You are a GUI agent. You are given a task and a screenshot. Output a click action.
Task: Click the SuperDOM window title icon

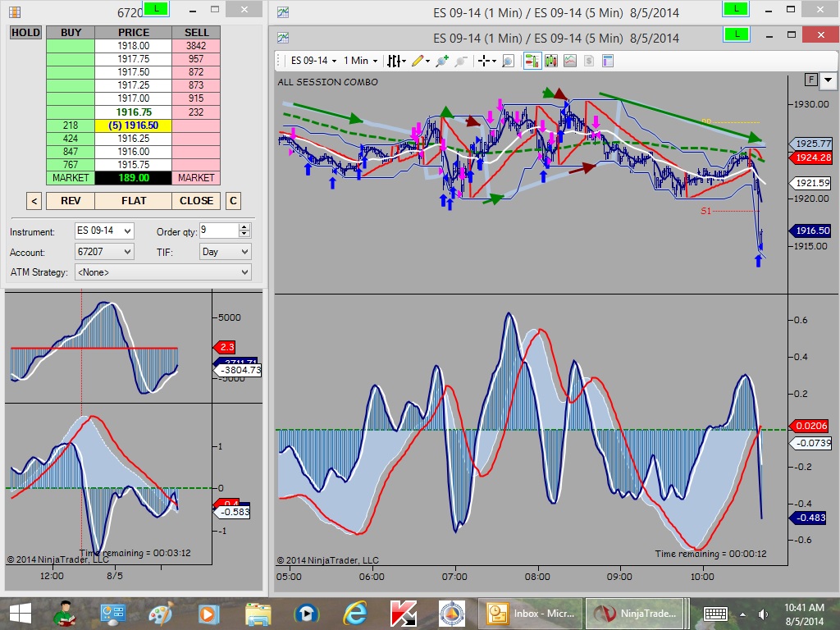click(15, 11)
